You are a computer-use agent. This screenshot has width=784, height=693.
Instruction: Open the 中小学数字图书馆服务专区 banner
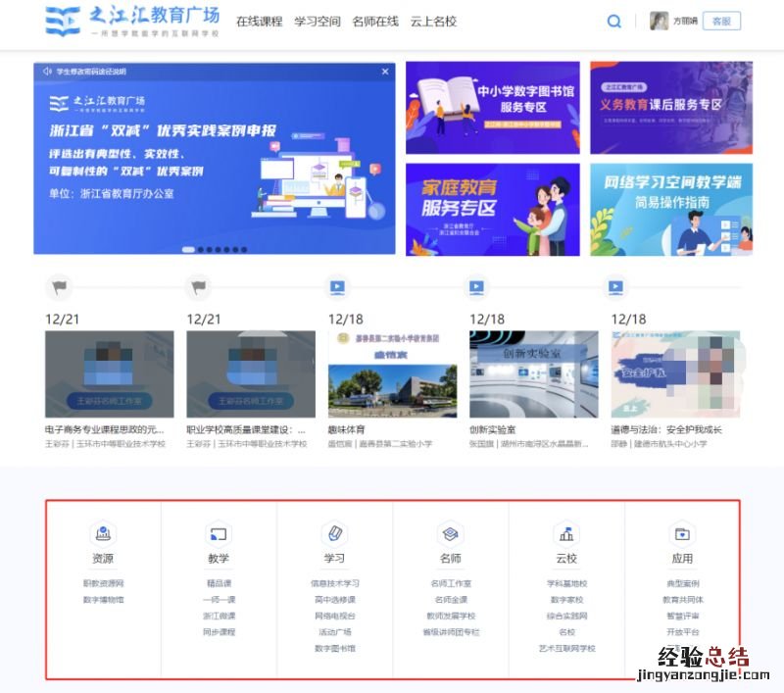pyautogui.click(x=493, y=108)
